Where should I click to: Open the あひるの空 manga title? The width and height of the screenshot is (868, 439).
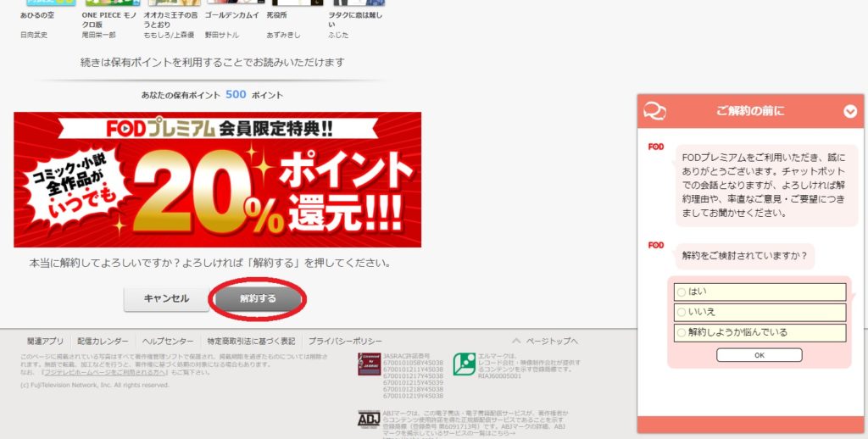[x=37, y=15]
